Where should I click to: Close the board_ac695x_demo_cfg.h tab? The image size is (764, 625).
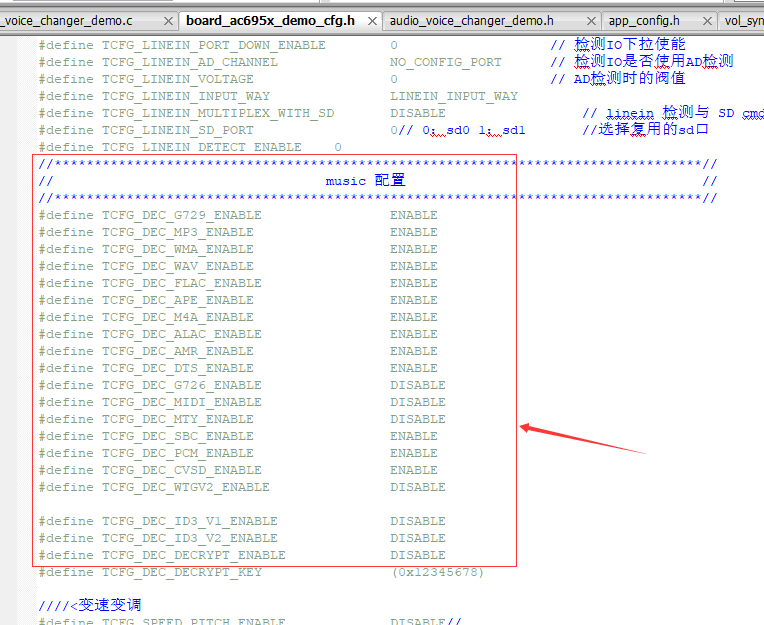(x=372, y=21)
